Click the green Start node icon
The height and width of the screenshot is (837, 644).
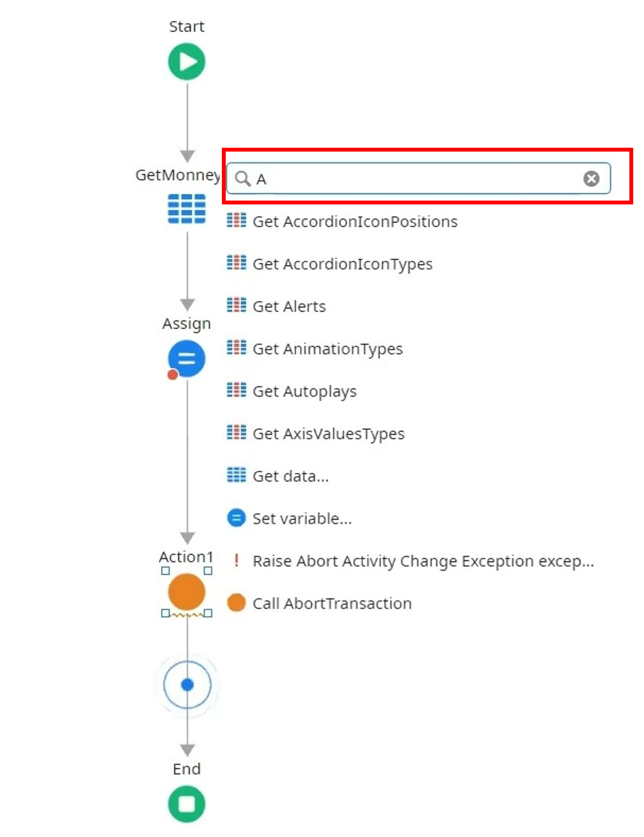click(x=187, y=62)
